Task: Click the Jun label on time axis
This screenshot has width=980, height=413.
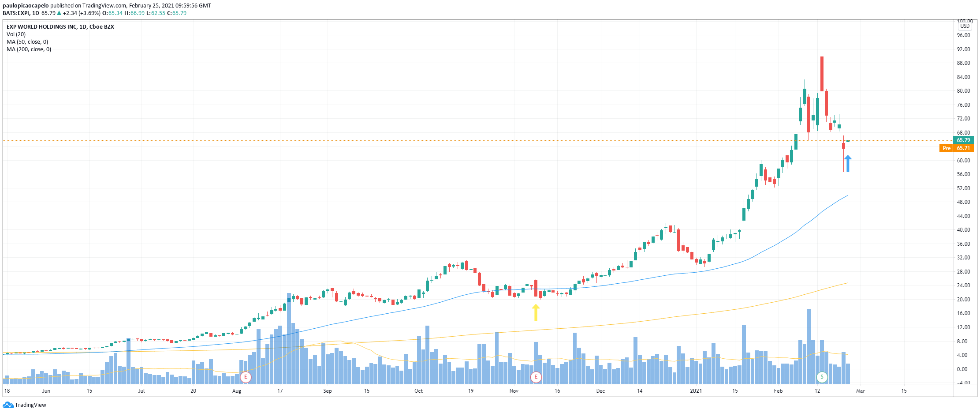Action: [46, 391]
